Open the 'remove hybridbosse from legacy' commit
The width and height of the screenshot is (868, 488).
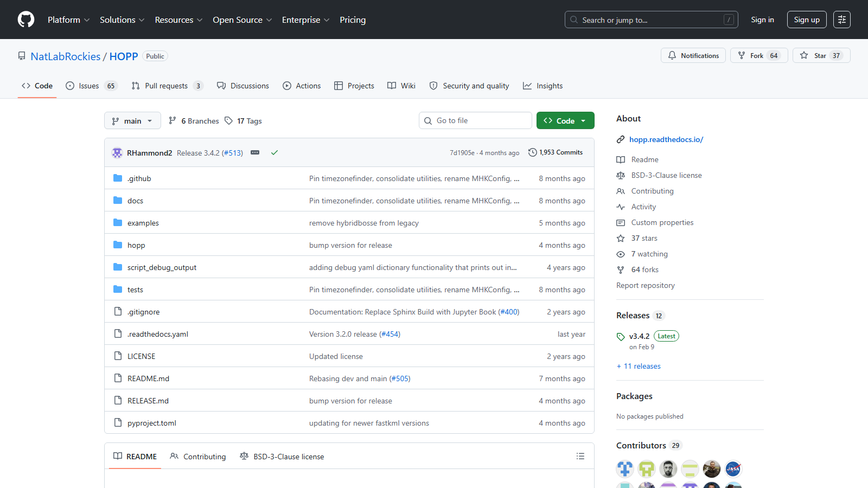pos(364,223)
